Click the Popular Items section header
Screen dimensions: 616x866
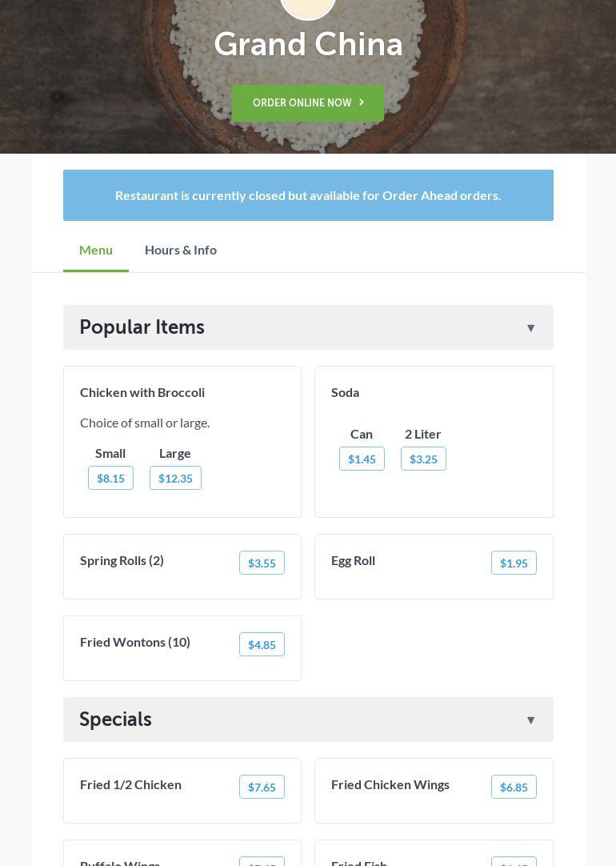[142, 327]
